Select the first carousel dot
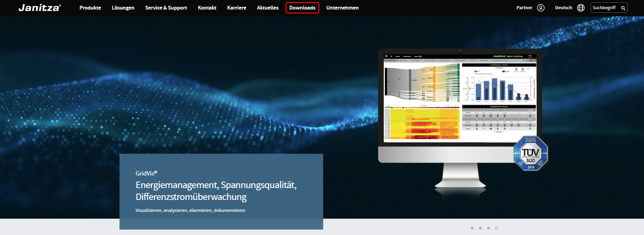This screenshot has height=235, width=644. coord(472,228)
